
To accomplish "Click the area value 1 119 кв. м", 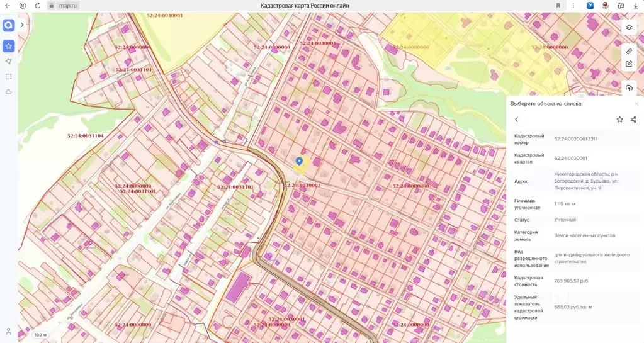I will click(x=565, y=204).
